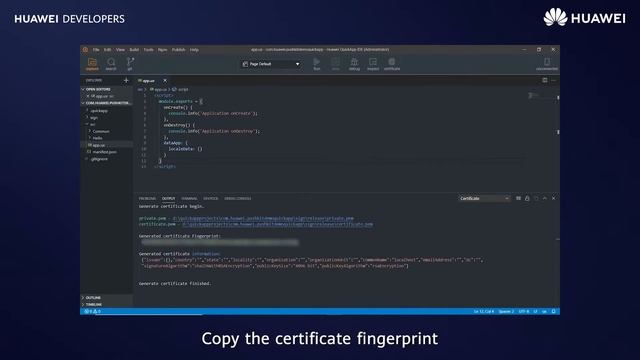
Task: Click the Debug toolbar button
Action: pyautogui.click(x=354, y=64)
